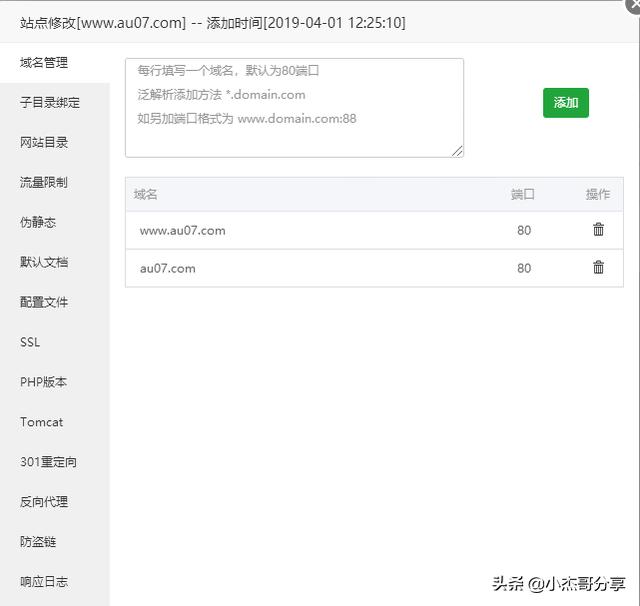Viewport: 640px width, 606px height.
Task: Open the 域名管理 tab
Action: [55, 63]
